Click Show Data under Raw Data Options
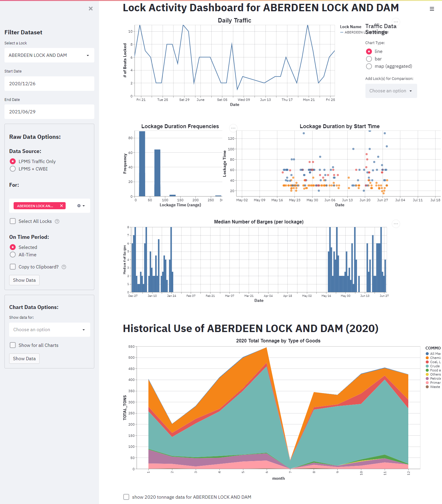Image resolution: width=442 pixels, height=504 pixels. [x=24, y=280]
